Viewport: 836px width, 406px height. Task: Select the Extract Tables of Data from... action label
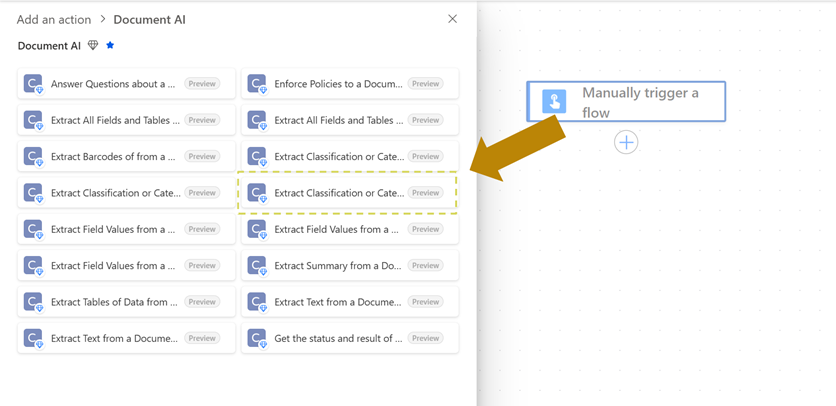[x=115, y=301]
